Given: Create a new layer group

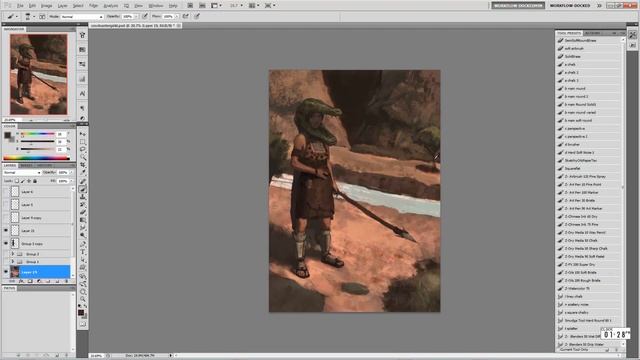Looking at the screenshot, I should click(x=48, y=281).
